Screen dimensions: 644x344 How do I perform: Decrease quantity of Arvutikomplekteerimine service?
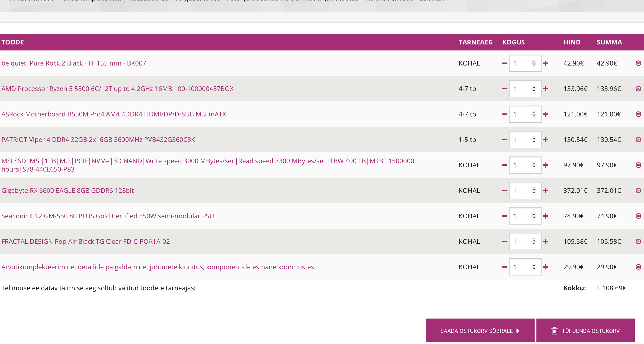(x=504, y=267)
